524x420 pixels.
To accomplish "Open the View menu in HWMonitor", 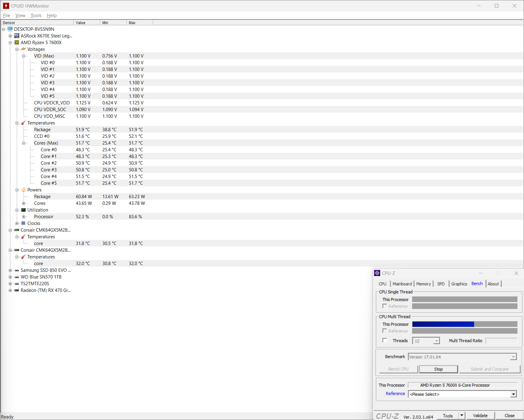I will [x=20, y=16].
